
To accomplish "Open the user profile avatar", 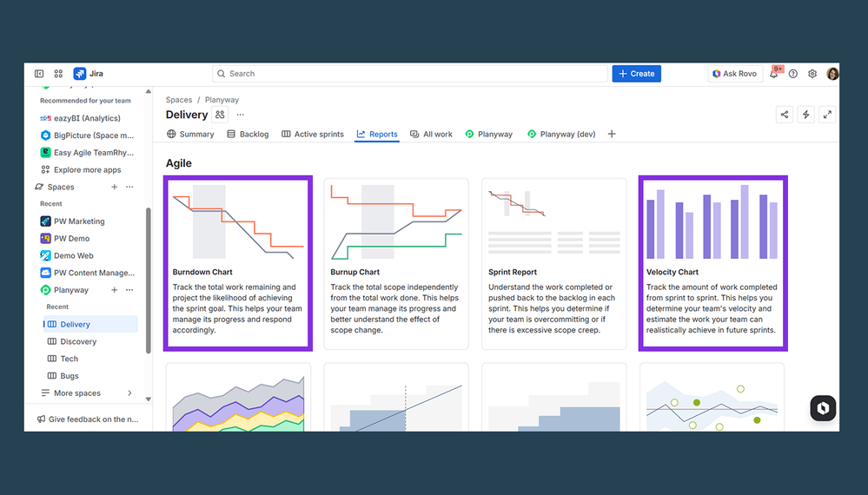I will click(832, 74).
